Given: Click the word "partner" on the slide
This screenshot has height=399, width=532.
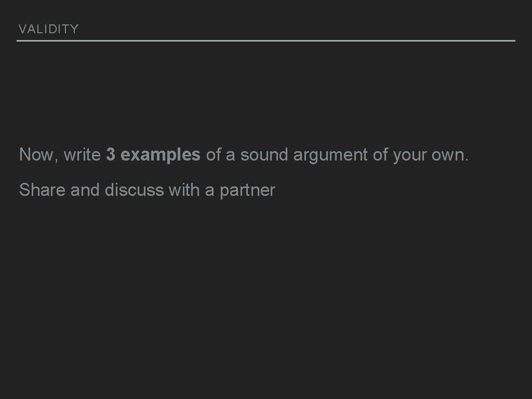Looking at the screenshot, I should [x=247, y=191].
